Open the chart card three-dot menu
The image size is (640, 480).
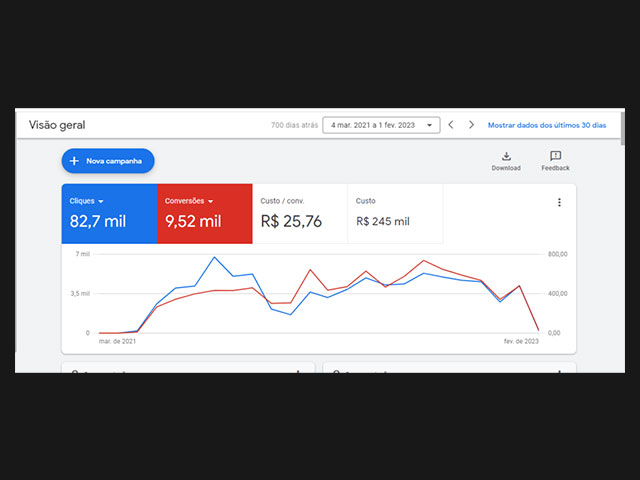pyautogui.click(x=559, y=202)
